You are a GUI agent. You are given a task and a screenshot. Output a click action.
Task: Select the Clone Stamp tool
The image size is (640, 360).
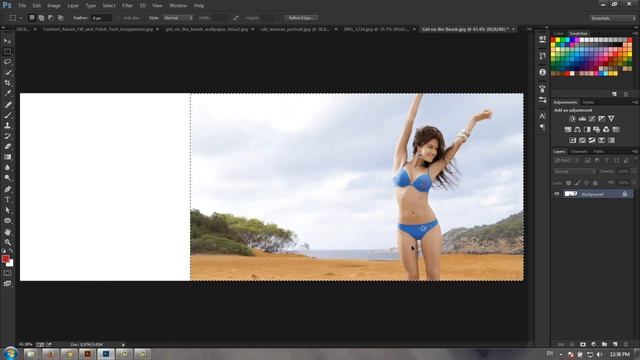click(x=7, y=126)
